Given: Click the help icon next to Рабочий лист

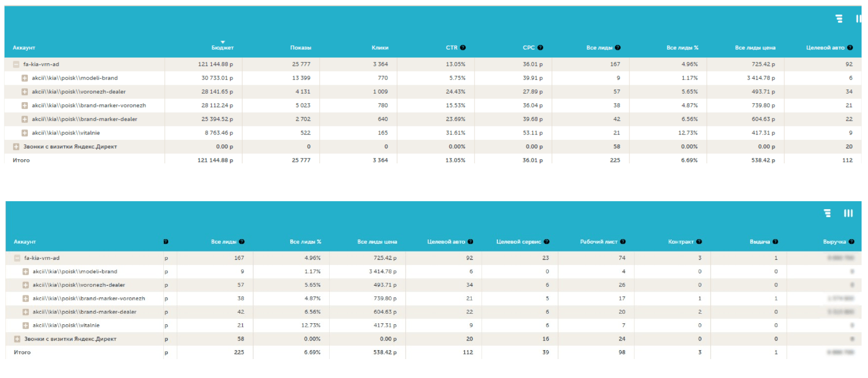Looking at the screenshot, I should pyautogui.click(x=623, y=242).
